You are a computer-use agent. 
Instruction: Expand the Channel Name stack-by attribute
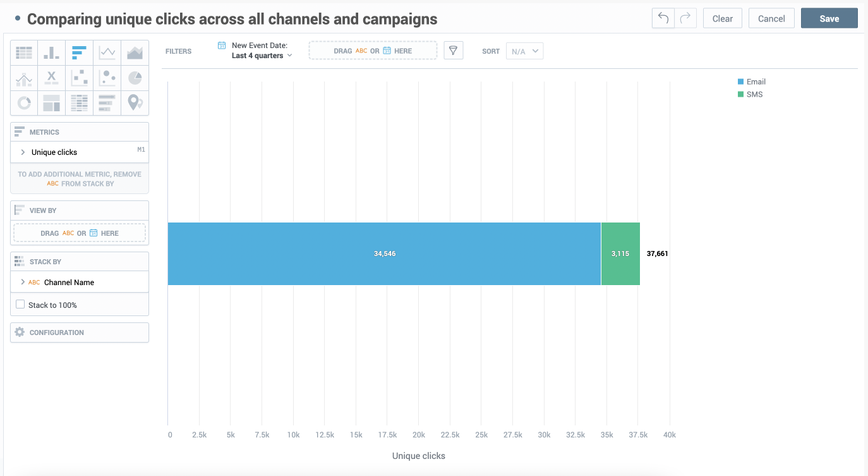click(23, 283)
